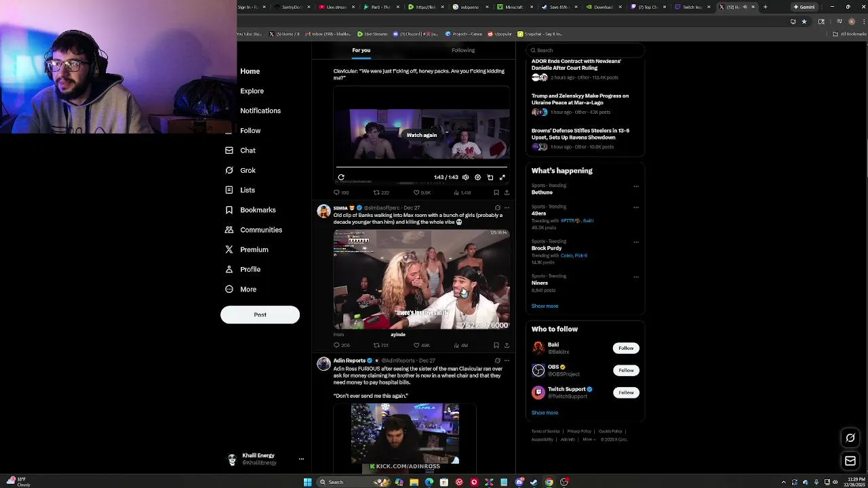Click the Premium X logo icon

click(229, 249)
